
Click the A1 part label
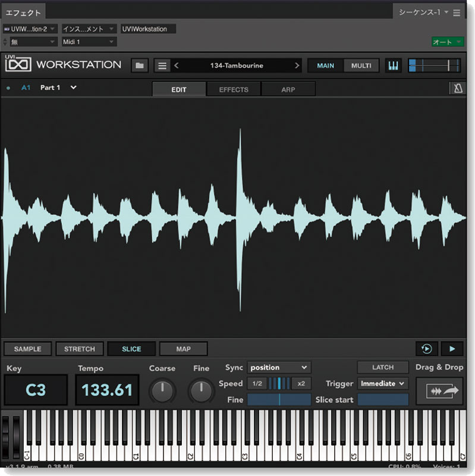(x=26, y=88)
